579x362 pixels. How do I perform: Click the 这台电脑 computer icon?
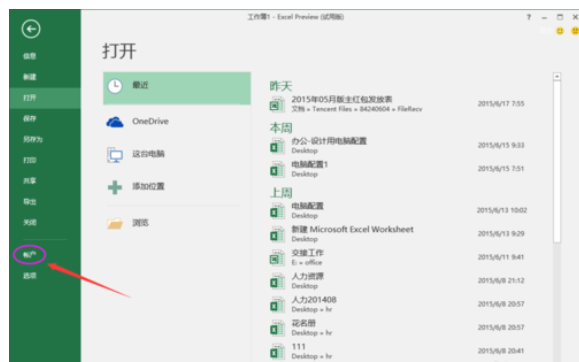115,155
